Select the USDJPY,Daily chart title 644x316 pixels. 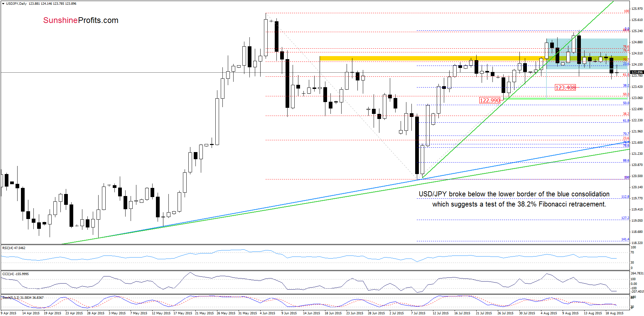(x=16, y=4)
